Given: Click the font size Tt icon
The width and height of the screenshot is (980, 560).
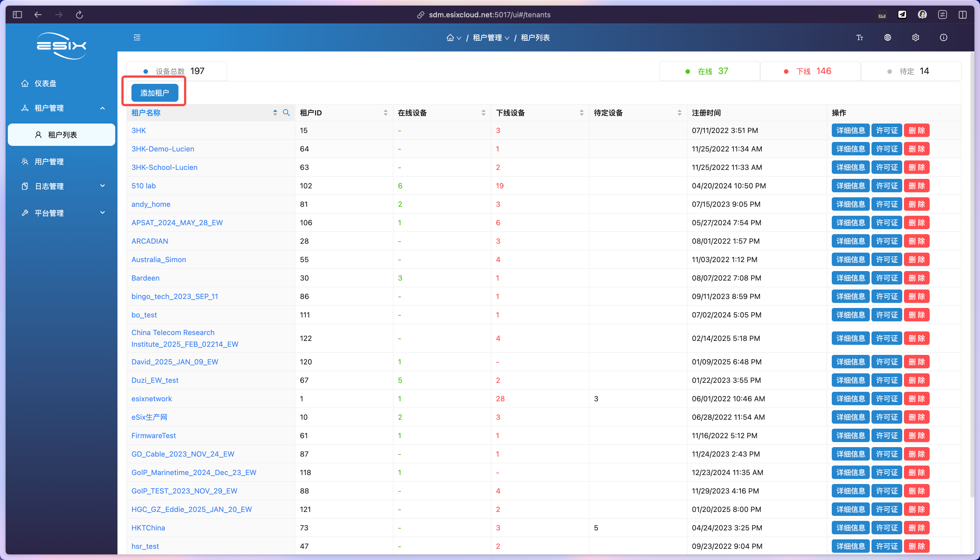Looking at the screenshot, I should point(859,38).
